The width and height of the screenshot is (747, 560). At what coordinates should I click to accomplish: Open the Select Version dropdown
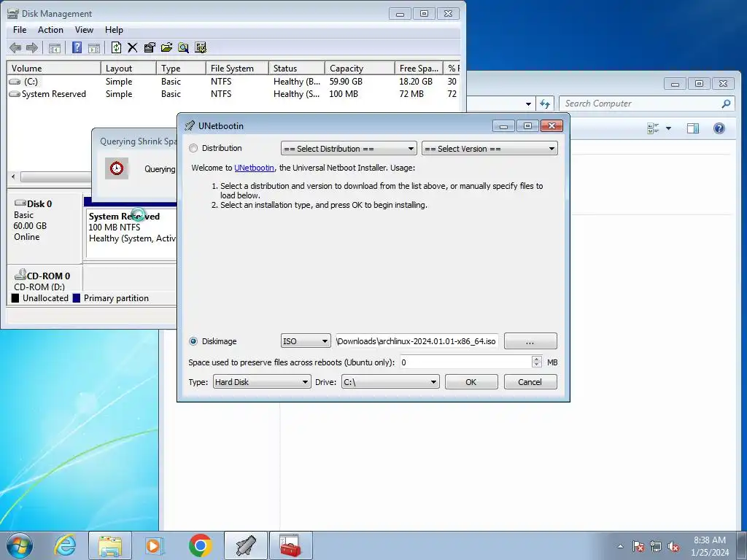(489, 149)
